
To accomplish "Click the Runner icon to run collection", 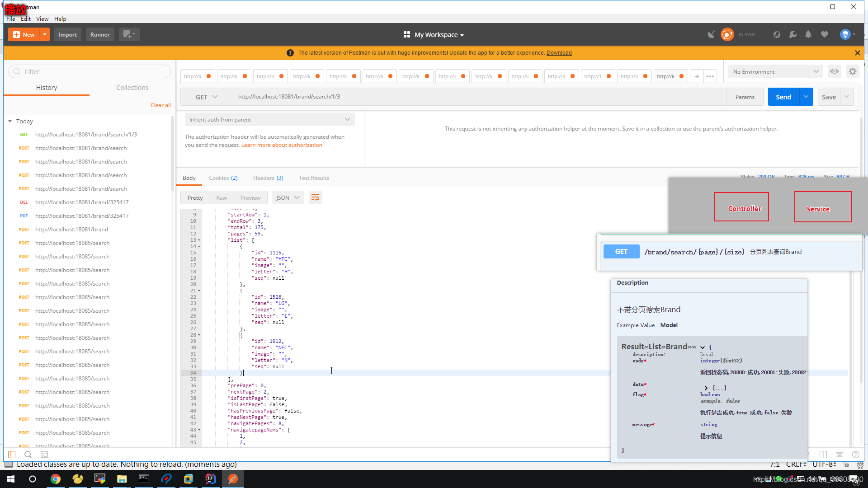I will pyautogui.click(x=99, y=34).
